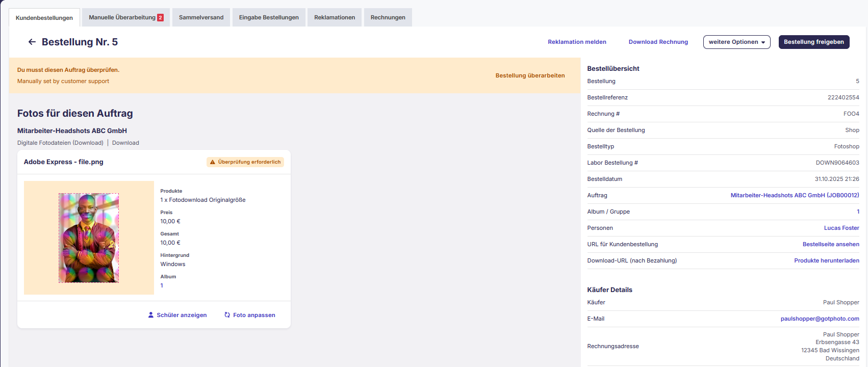The width and height of the screenshot is (868, 367).
Task: Click the Du musst diesen Auftrag überprüfen notice
Action: (68, 70)
